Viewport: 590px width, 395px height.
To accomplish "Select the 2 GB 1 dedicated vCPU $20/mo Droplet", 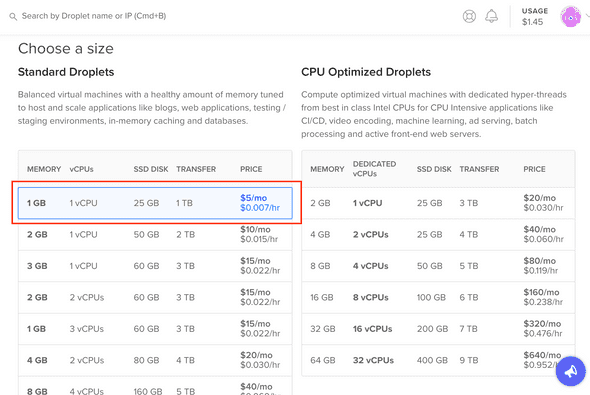I will [438, 203].
